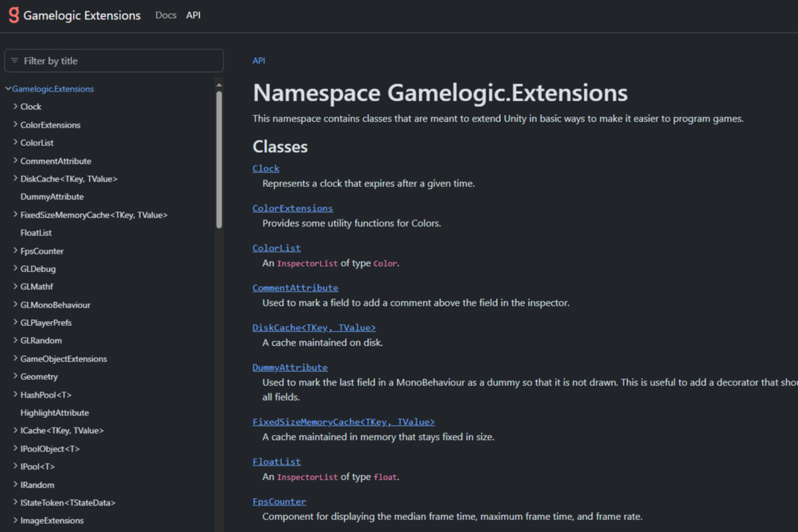Select GLMathf label in sidebar
The width and height of the screenshot is (798, 532).
click(x=37, y=287)
